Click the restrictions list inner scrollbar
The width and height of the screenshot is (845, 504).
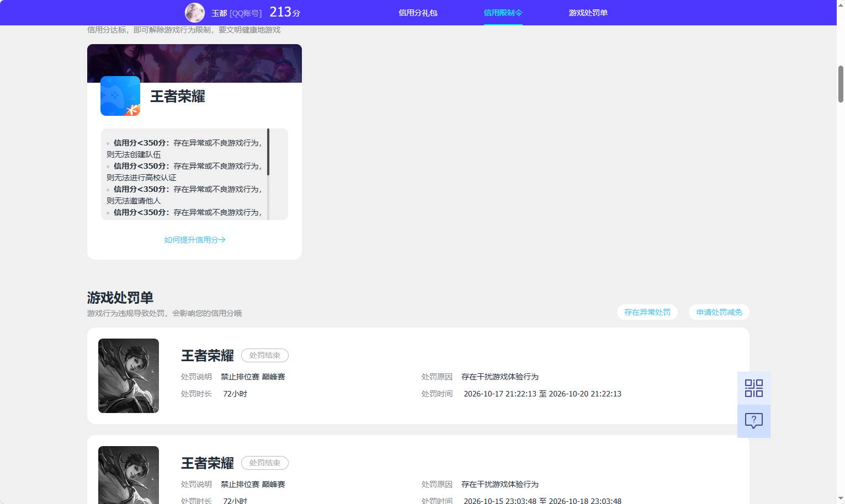coord(268,152)
